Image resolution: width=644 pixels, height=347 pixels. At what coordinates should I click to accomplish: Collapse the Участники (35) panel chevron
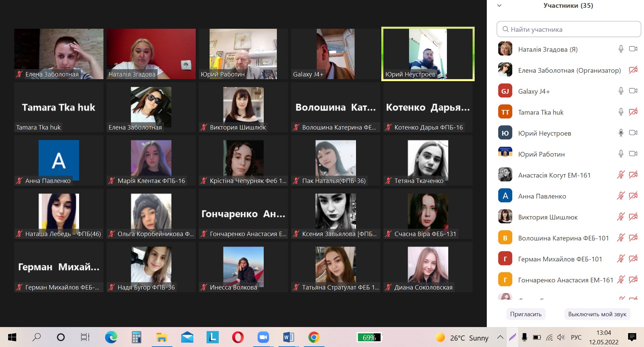[x=499, y=5]
